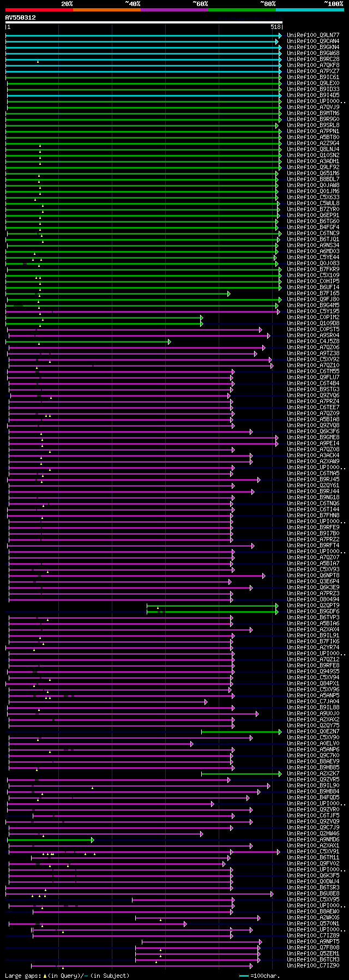Image resolution: width=349 pixels, height=980 pixels.
Task: Select hit label UniRef100_B7ZYR0
Action: (x=313, y=209)
